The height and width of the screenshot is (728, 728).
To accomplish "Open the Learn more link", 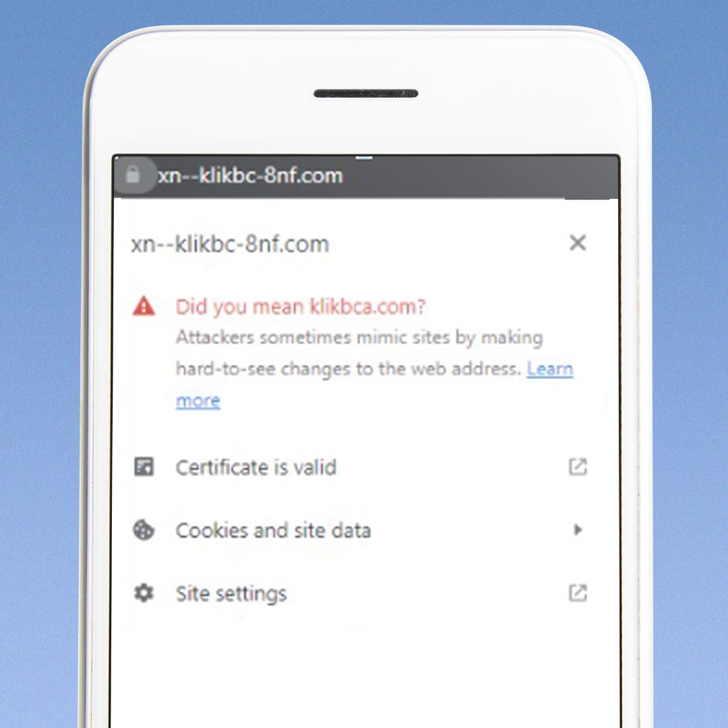I will [x=374, y=384].
